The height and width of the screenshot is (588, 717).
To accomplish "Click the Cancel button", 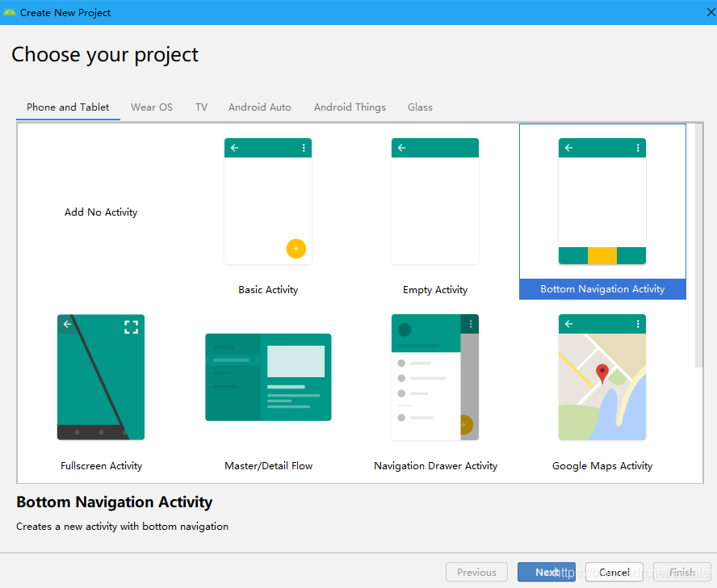I will 614,572.
